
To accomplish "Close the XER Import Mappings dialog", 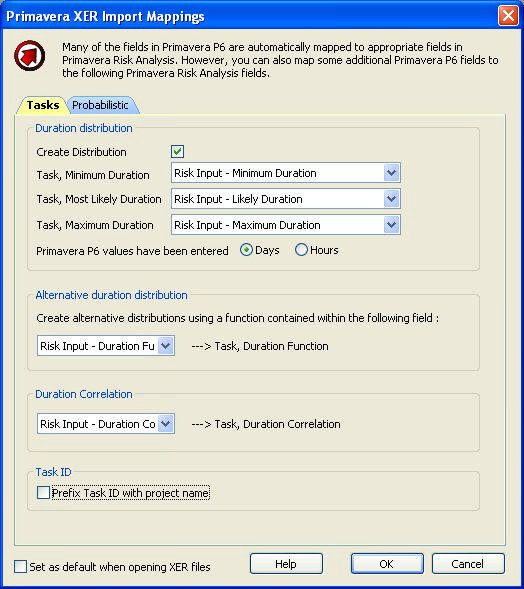I will (508, 16).
